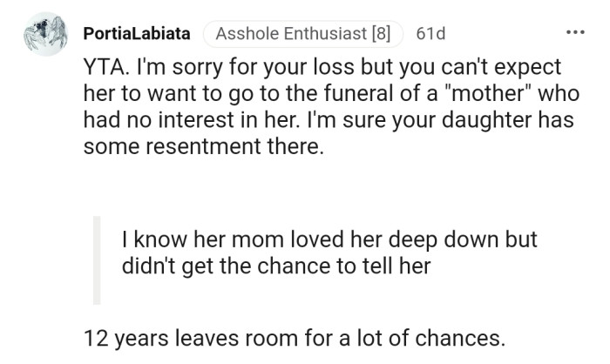Click PortiaLabiata's spider avatar picture
The image size is (610, 364).
click(44, 35)
